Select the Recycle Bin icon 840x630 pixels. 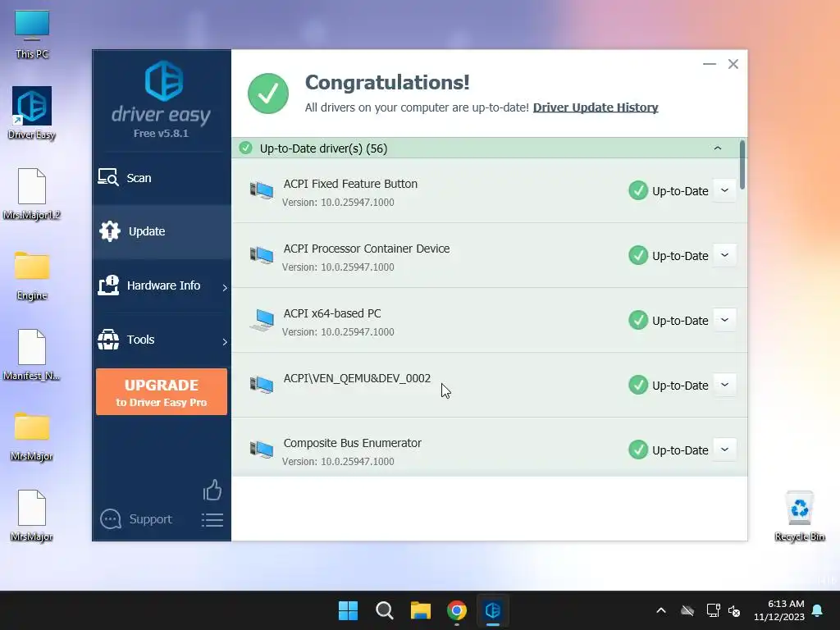point(799,515)
